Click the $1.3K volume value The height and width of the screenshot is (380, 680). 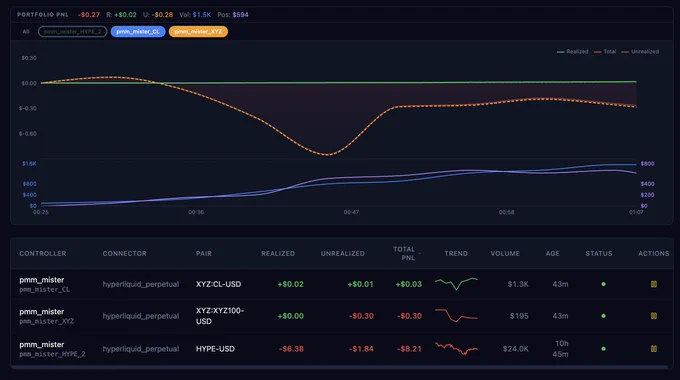[518, 284]
